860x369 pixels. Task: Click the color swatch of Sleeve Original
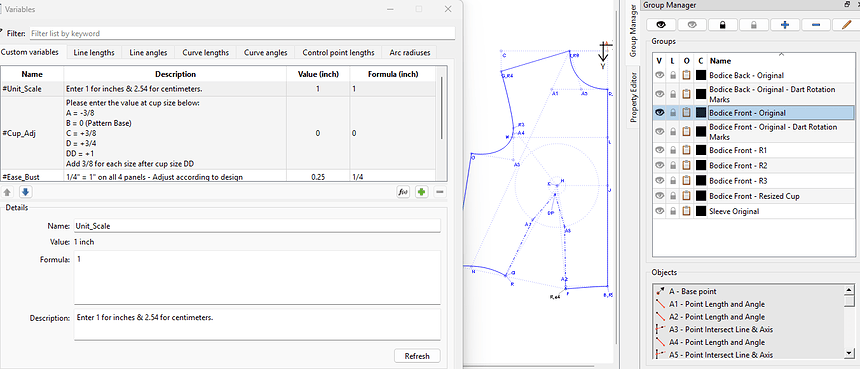[701, 211]
